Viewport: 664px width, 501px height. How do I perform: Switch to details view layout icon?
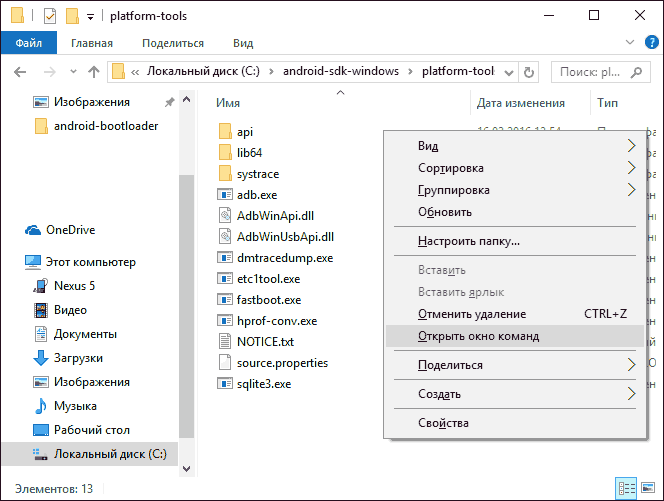pyautogui.click(x=626, y=488)
